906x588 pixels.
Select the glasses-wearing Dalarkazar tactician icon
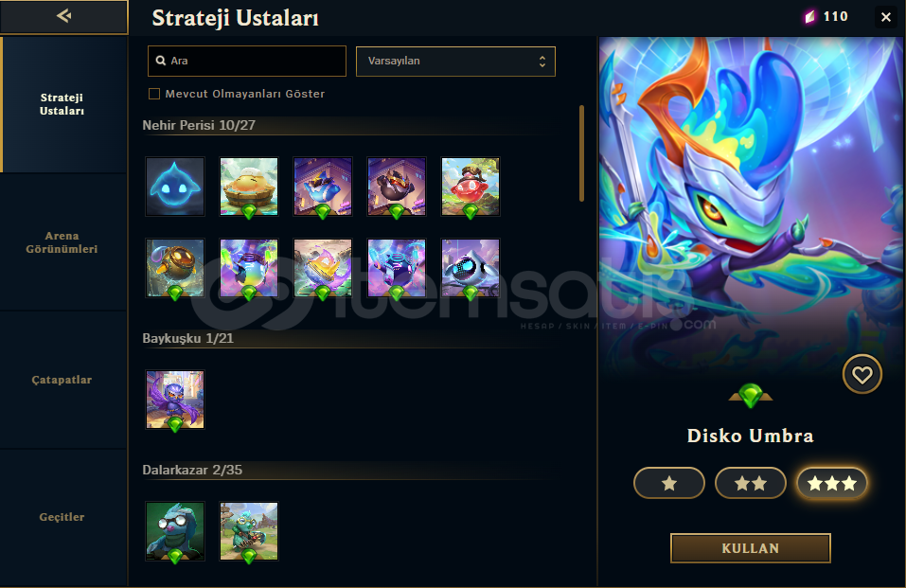[175, 531]
